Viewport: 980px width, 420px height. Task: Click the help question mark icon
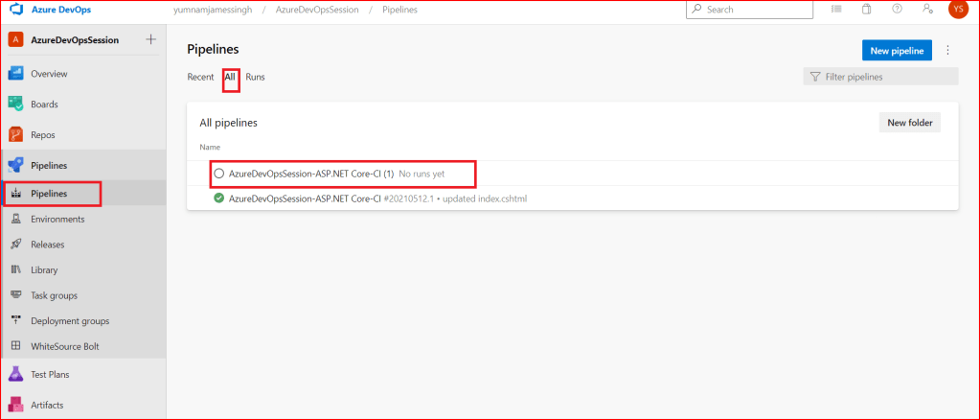point(897,9)
